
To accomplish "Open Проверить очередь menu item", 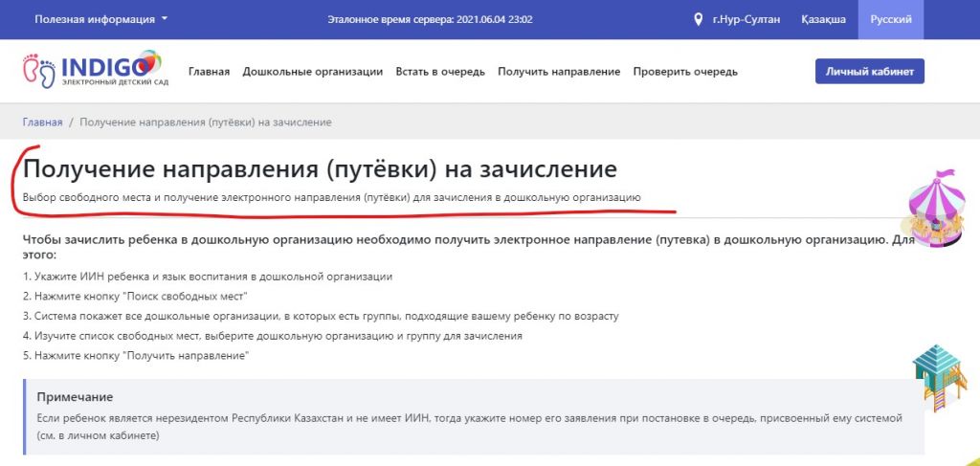I will point(685,72).
